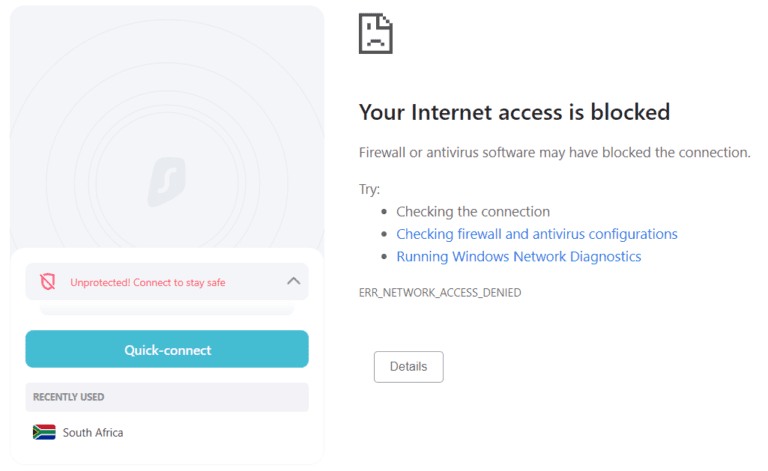
Task: Click the South Africa flag icon
Action: pyautogui.click(x=44, y=433)
